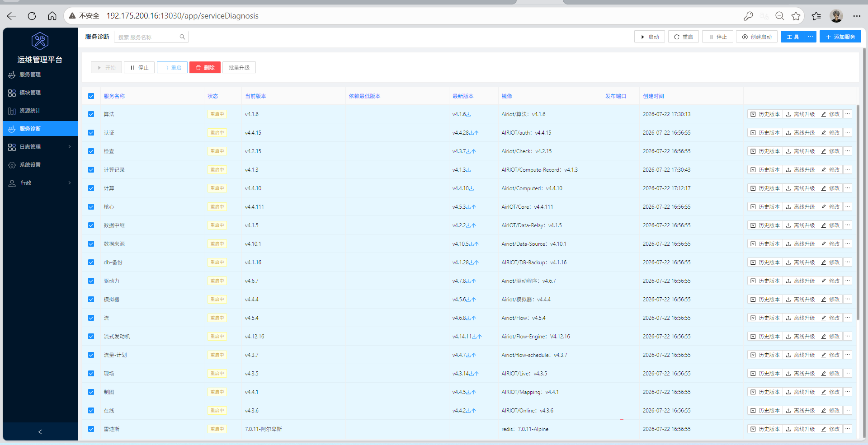Expand the 行政 sidebar submenu
Screen dimensions: 868x445
pos(40,183)
